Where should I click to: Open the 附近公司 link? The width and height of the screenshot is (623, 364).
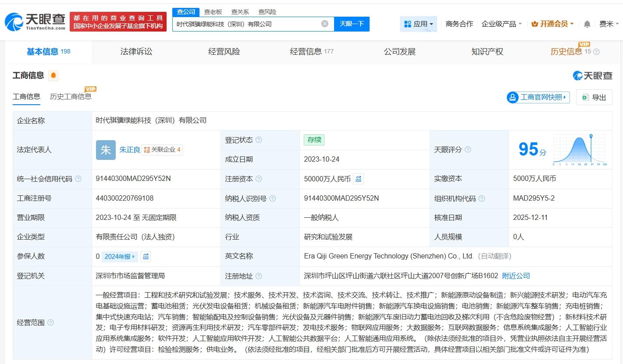tap(516, 276)
